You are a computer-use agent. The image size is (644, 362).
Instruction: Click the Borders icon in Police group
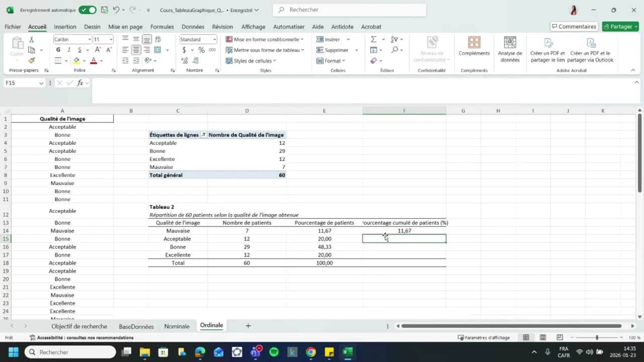[58, 60]
